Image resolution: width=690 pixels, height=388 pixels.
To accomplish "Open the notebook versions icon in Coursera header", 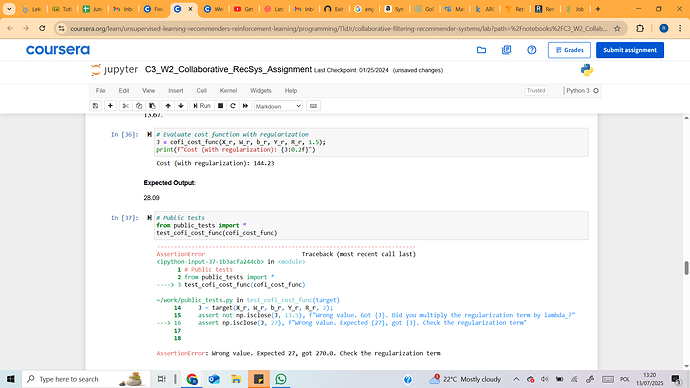I will click(x=506, y=50).
